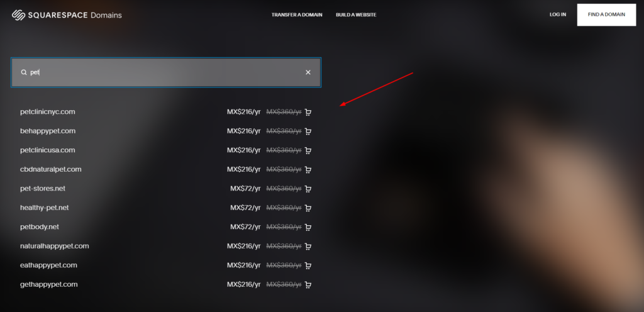Click cart icon next to gethappypet.com
Screen dimensions: 644x312
pyautogui.click(x=308, y=284)
